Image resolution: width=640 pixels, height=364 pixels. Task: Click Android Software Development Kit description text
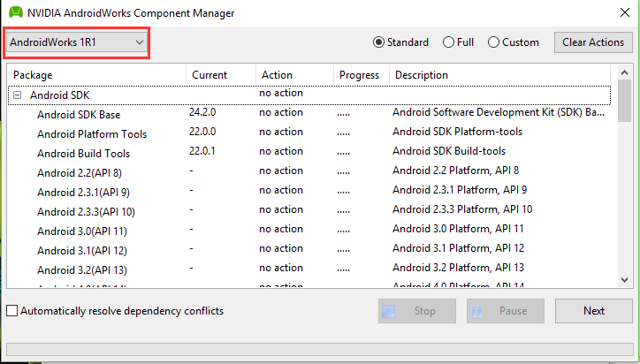(499, 112)
